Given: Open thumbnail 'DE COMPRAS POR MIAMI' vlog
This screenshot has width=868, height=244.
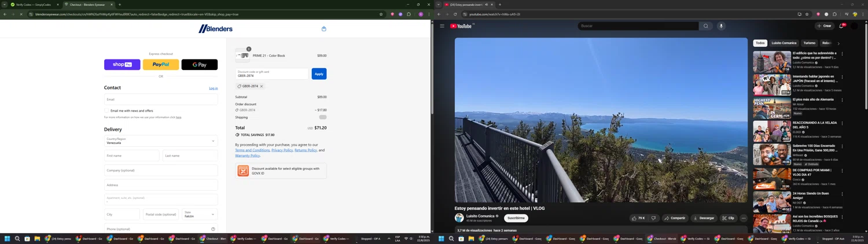Looking at the screenshot, I should [772, 179].
